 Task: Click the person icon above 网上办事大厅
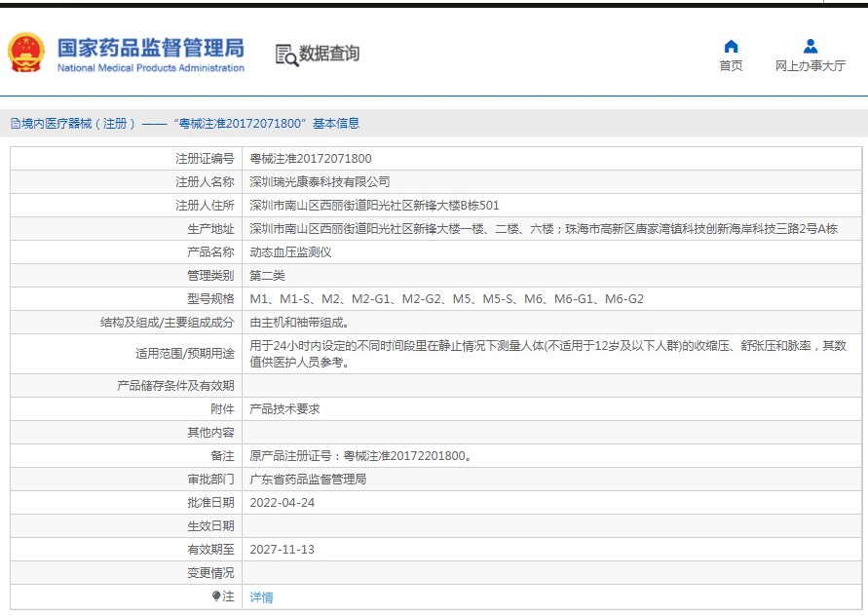(810, 46)
